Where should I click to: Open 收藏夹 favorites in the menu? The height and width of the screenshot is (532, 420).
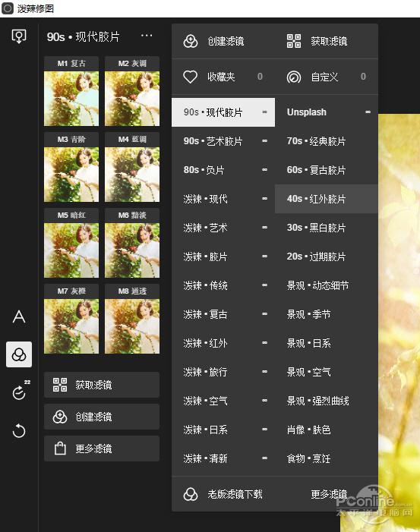[223, 77]
